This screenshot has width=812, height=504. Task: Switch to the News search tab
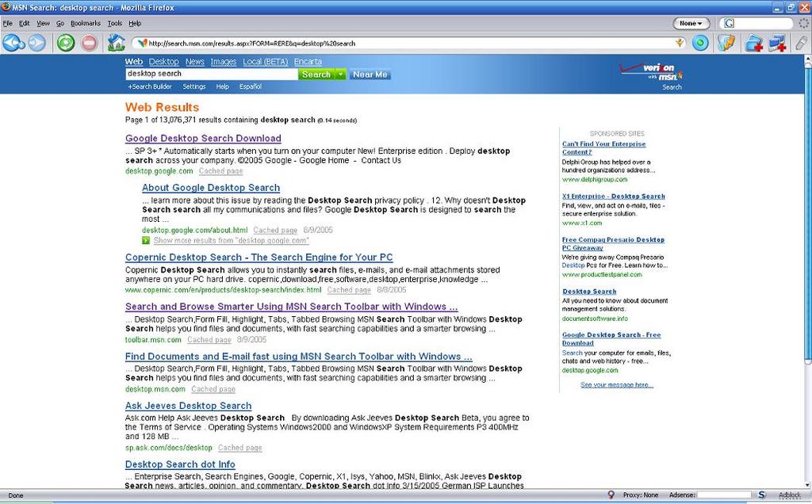point(195,62)
